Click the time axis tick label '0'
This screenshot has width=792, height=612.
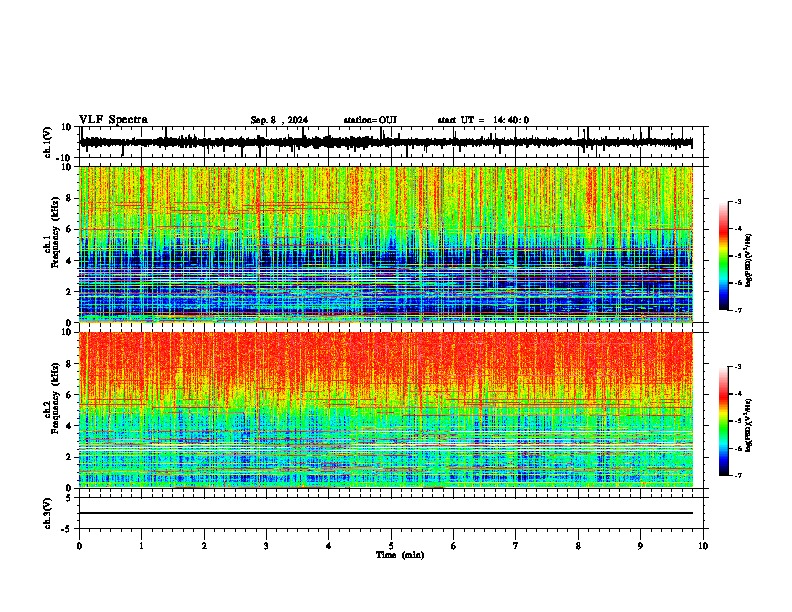[79, 546]
